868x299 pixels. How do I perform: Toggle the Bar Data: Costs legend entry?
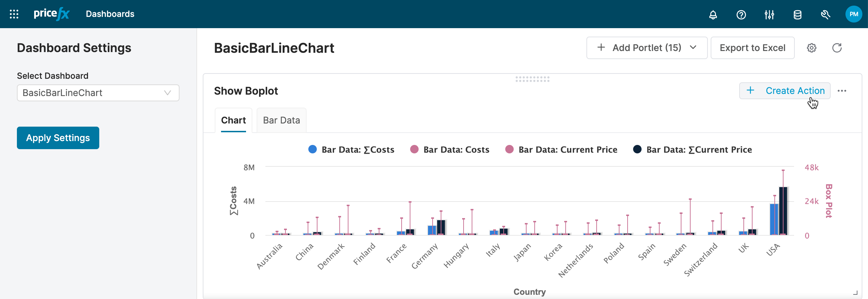456,149
